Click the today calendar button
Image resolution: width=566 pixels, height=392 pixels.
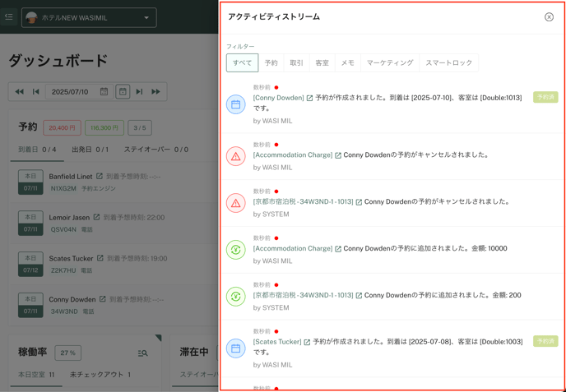pyautogui.click(x=123, y=91)
